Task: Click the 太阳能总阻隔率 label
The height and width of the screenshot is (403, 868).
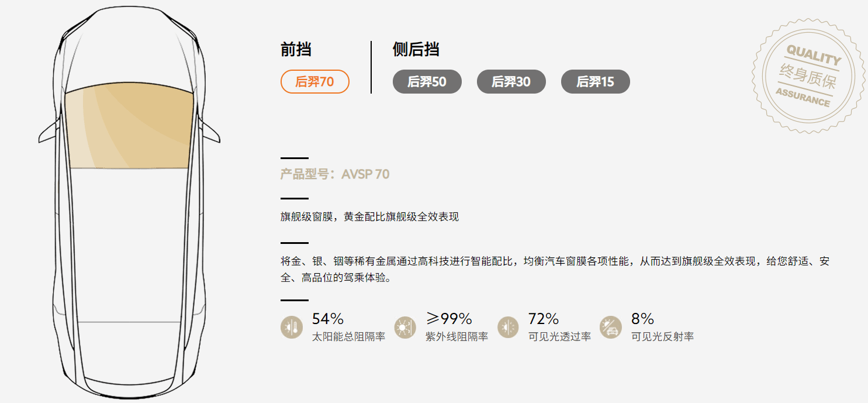Action: [348, 337]
